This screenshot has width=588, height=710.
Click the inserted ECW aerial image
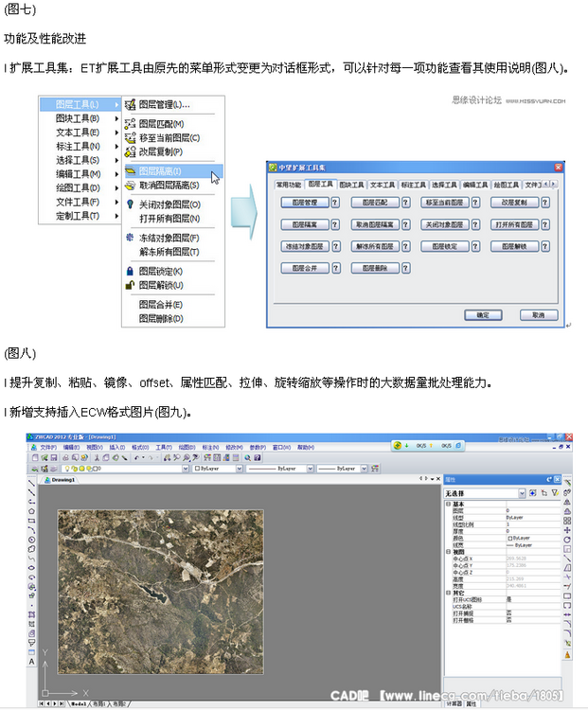point(160,592)
